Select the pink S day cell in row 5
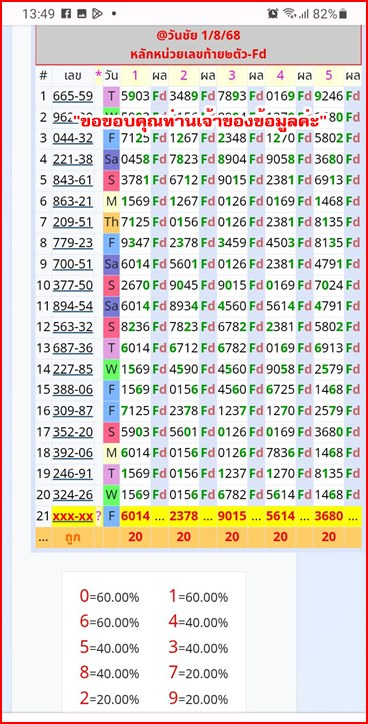Screen dimensions: 368x724 pos(111,180)
